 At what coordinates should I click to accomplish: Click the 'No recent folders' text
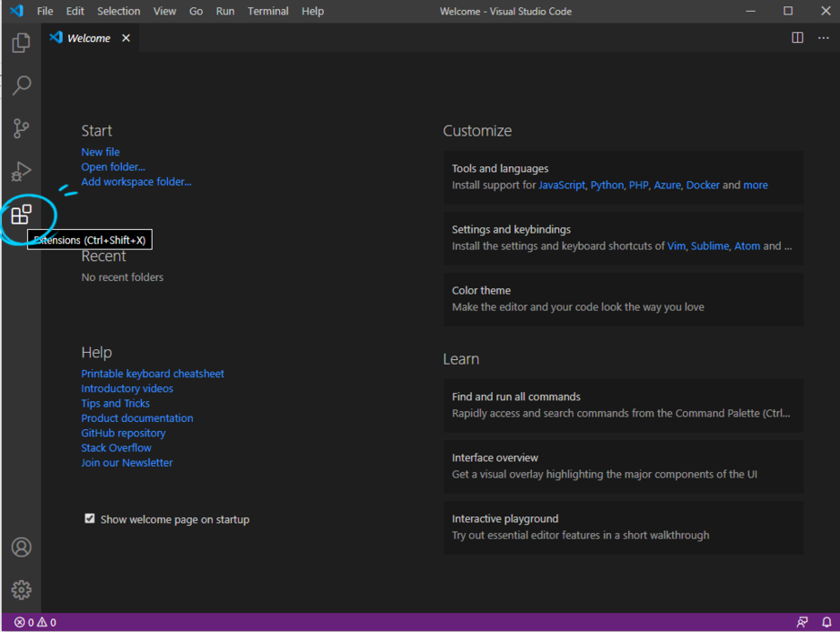pos(122,277)
